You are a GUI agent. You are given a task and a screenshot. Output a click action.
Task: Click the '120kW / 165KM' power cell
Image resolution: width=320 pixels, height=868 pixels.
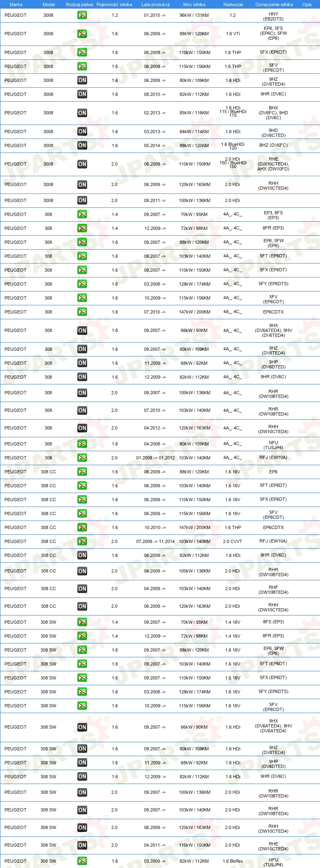(x=194, y=184)
